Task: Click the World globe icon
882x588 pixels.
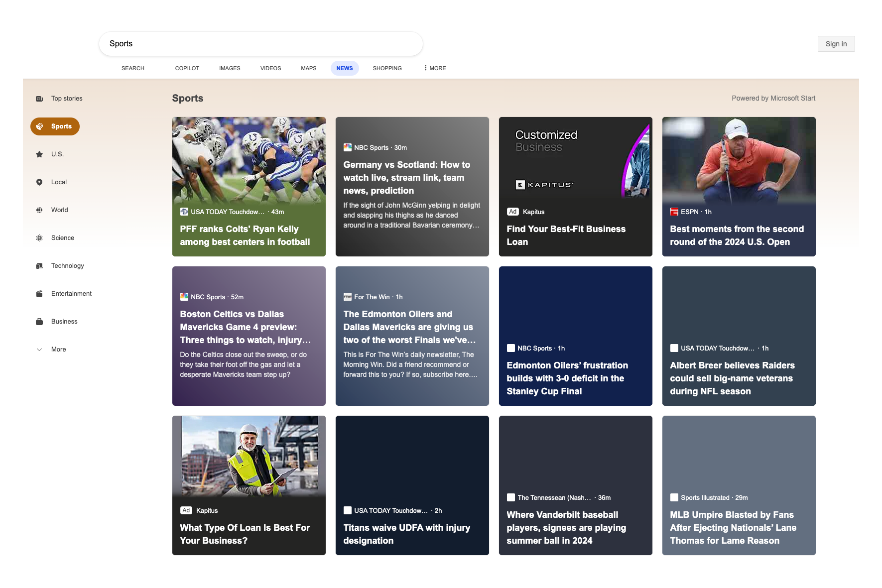Action: pos(39,210)
